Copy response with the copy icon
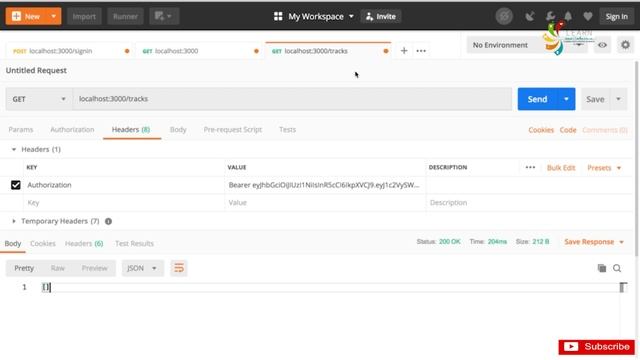640x360 pixels. (x=601, y=268)
